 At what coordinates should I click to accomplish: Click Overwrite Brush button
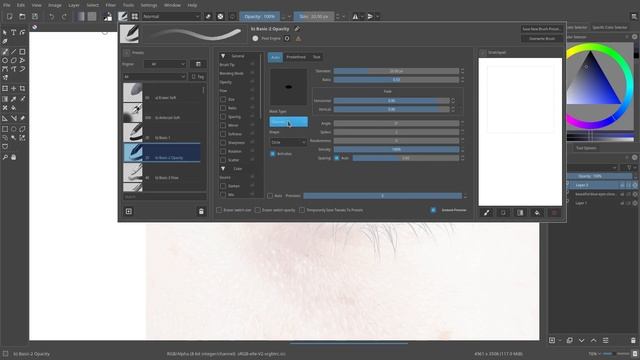tap(542, 38)
